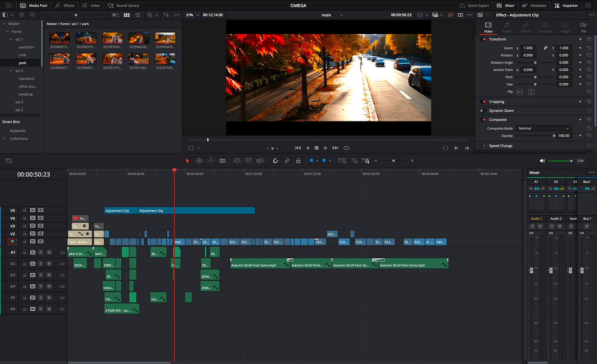Screen dimensions: 597x364
Task: Switch media pool to list view
Action: pyautogui.click(x=137, y=15)
